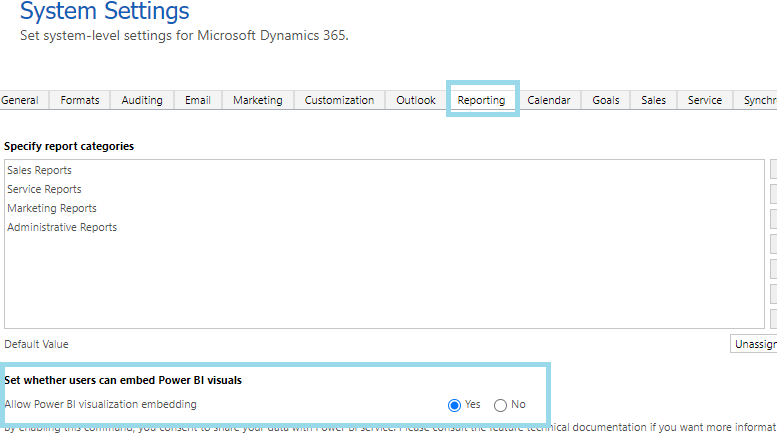Open the General tab

coord(20,100)
